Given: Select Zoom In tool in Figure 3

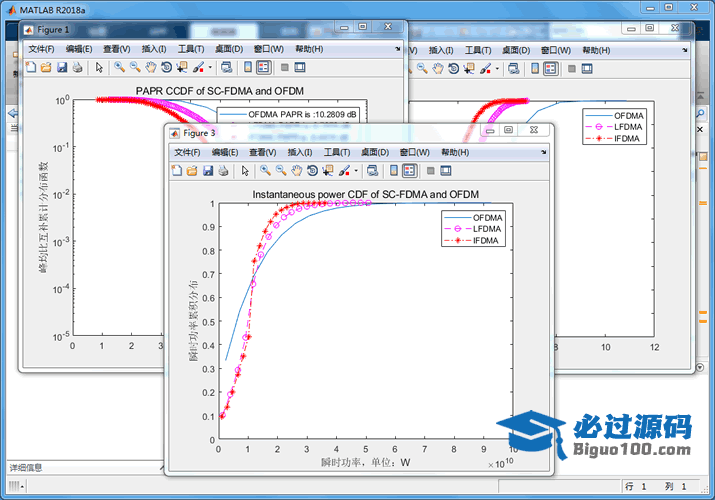Looking at the screenshot, I should click(265, 171).
